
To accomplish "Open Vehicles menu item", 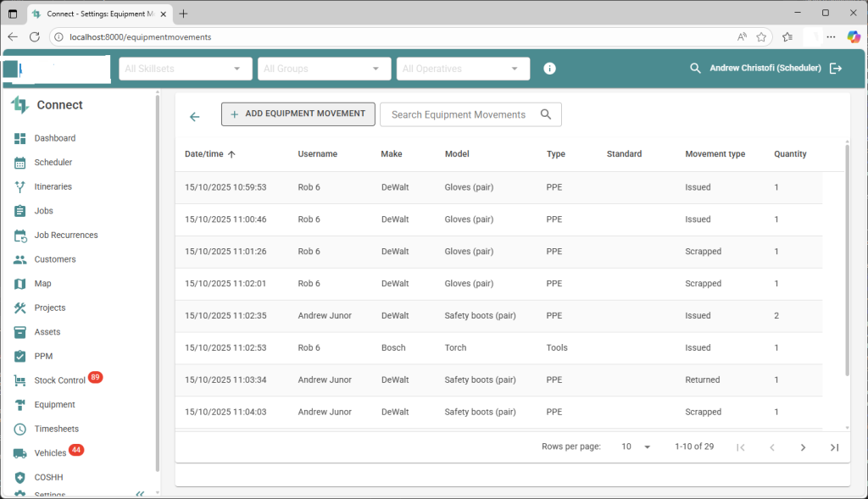I will pos(50,453).
